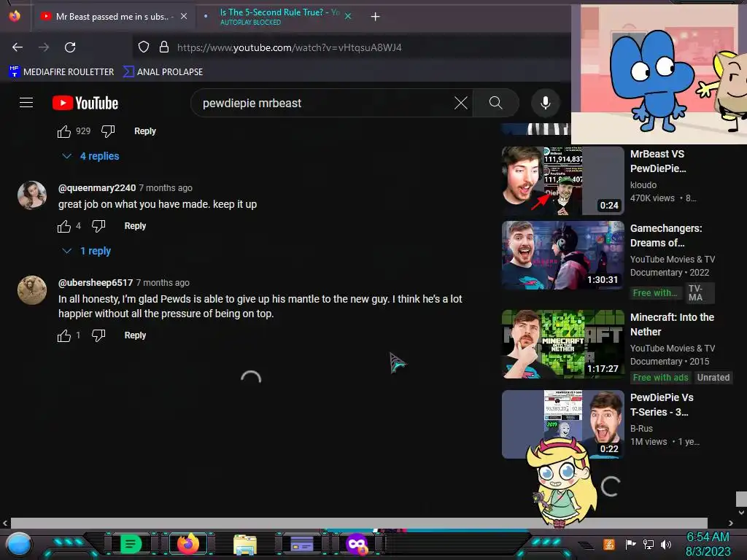747x560 pixels.
Task: Like the comment by @ubersheep6517
Action: (x=64, y=335)
